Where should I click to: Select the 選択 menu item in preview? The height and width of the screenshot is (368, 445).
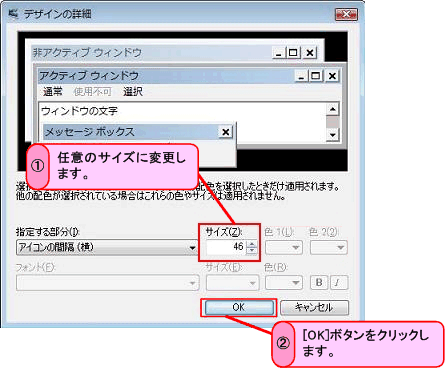[x=133, y=91]
